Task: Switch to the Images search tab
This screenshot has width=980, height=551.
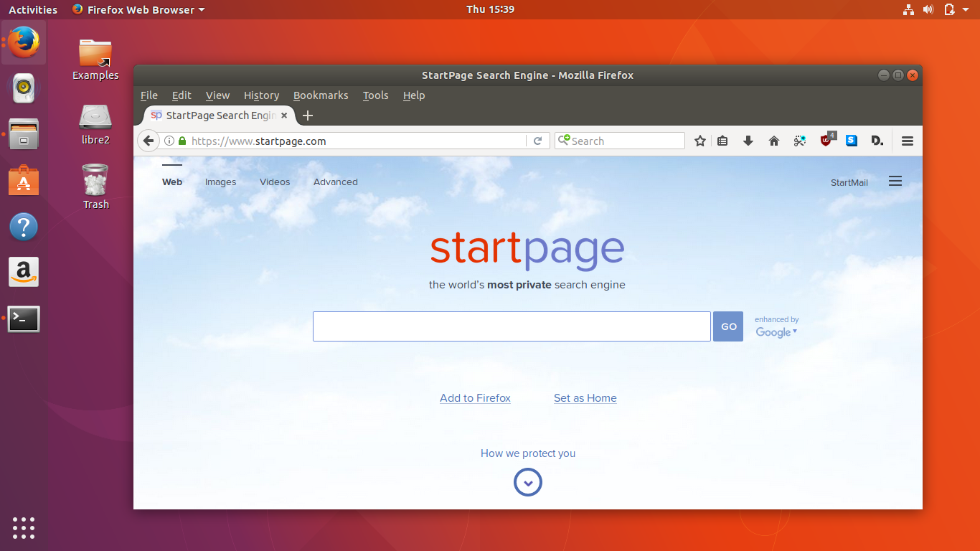Action: click(220, 182)
